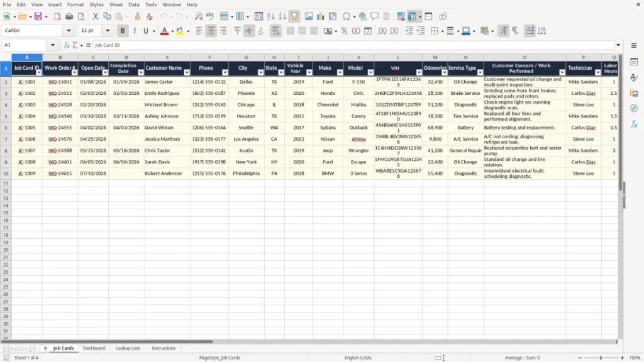Click Align Left icon
Image resolution: width=644 pixels, height=362 pixels.
(x=199, y=31)
